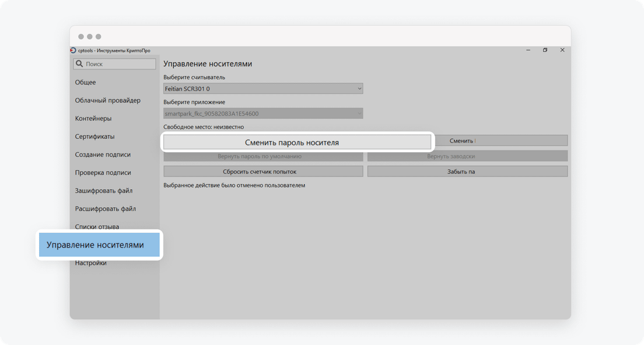This screenshot has width=644, height=345.
Task: Open the Общее section
Action: point(86,82)
